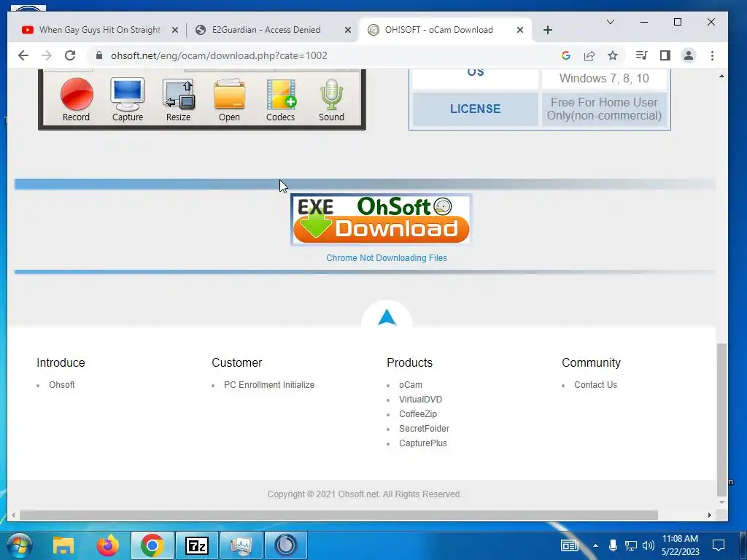This screenshot has height=560, width=747.
Task: Open the tab search dropdown arrow
Action: pos(611,22)
